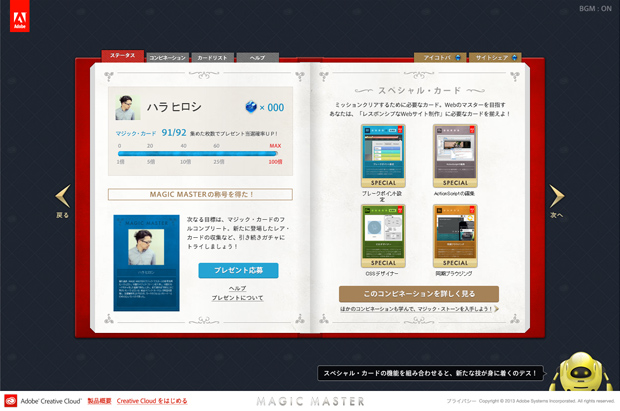Screen dimensions: 620x411
Task: Toggle the BGM : ON sound setting
Action: point(595,8)
